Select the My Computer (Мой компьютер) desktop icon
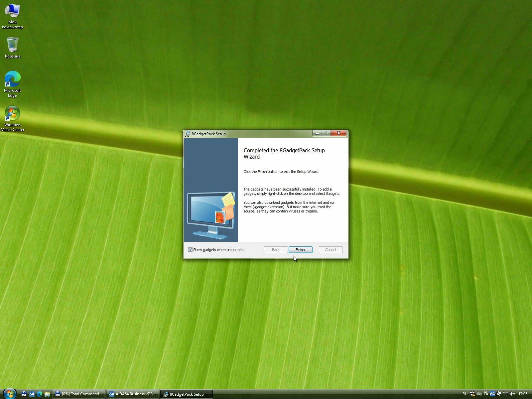The image size is (532, 399). tap(12, 16)
